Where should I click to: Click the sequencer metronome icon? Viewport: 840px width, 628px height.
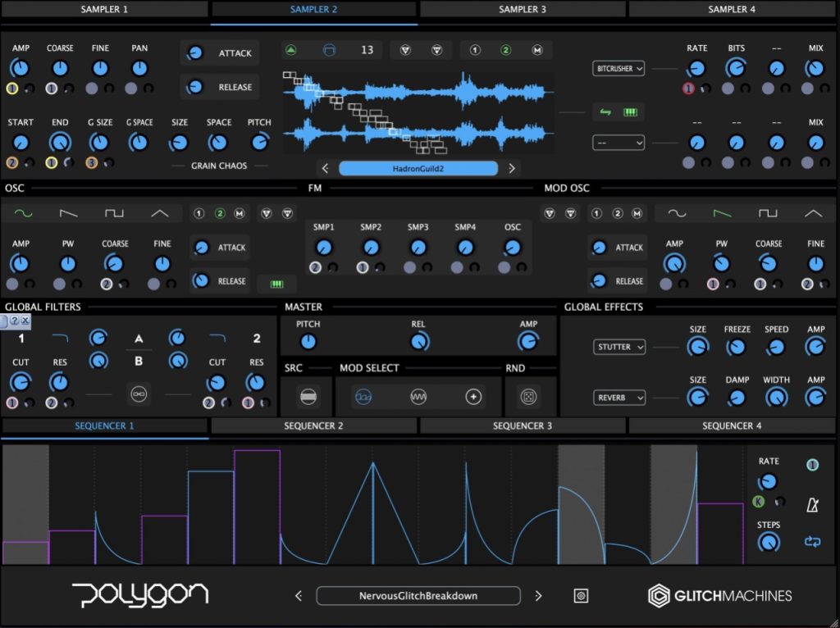click(x=813, y=505)
